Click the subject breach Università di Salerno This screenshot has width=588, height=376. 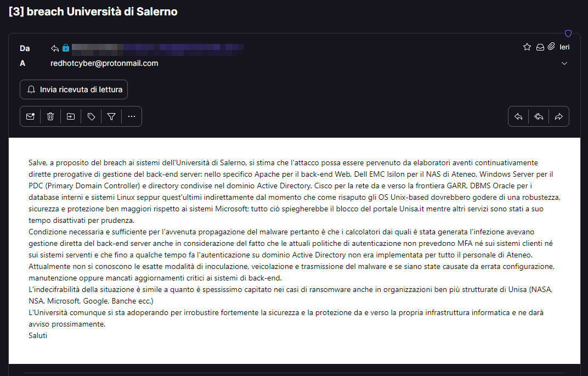coord(93,12)
